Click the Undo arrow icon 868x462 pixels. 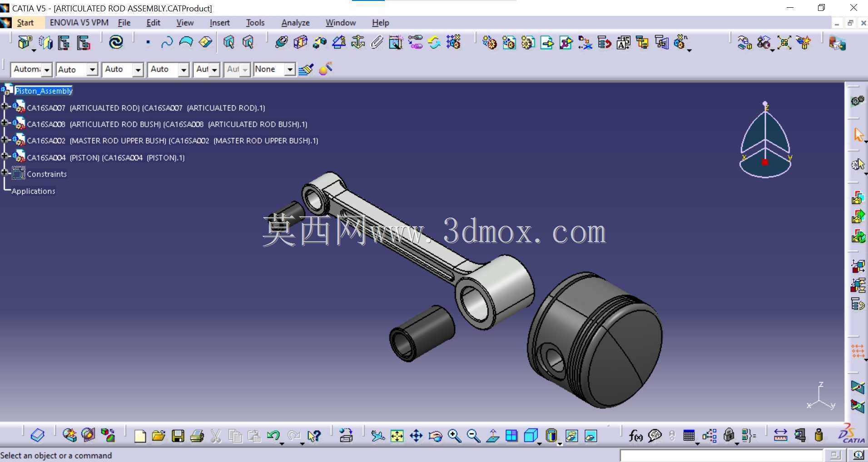pyautogui.click(x=273, y=436)
